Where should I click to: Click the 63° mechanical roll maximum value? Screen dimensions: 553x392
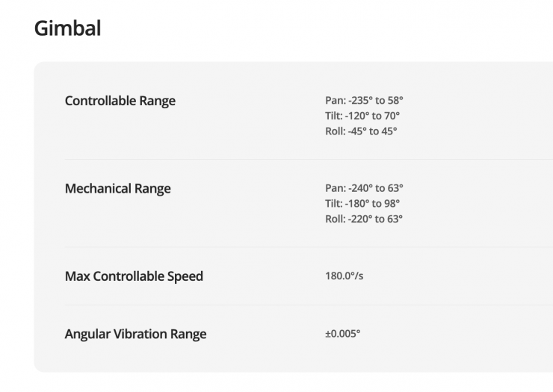(x=395, y=220)
